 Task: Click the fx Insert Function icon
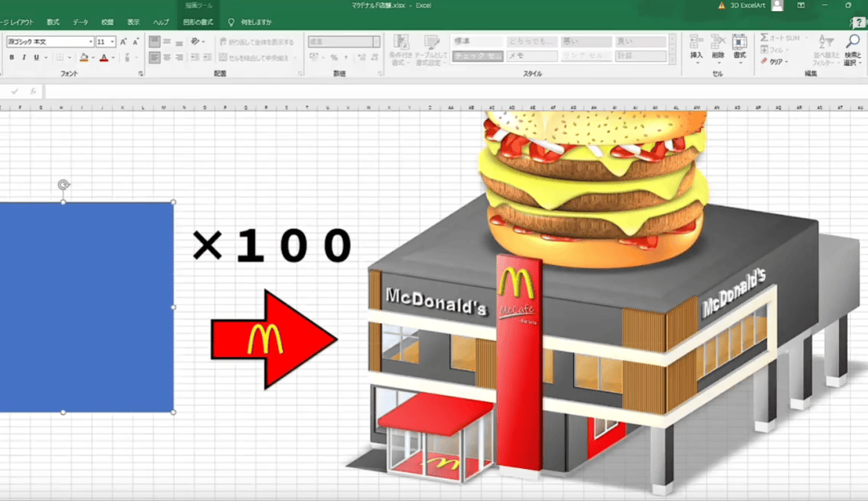[x=33, y=92]
